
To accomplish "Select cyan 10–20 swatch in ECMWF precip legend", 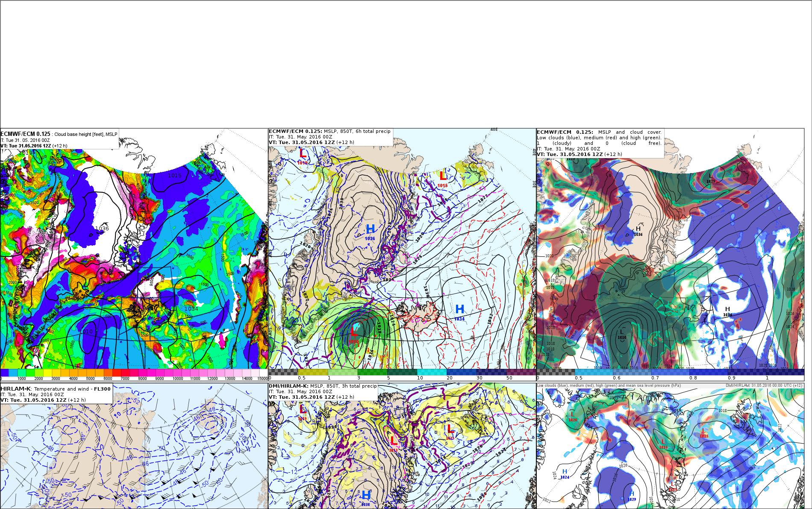I will 432,372.
